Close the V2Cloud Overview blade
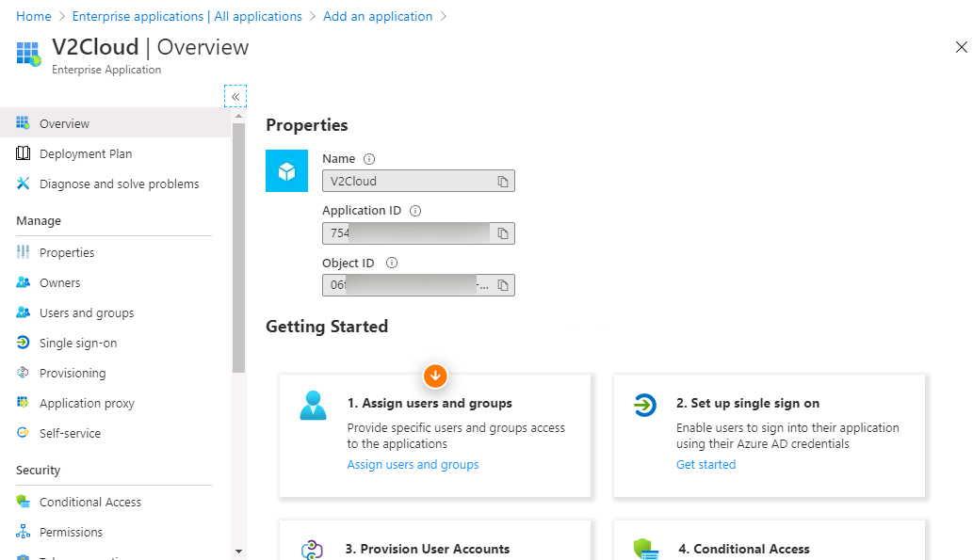 tap(961, 47)
